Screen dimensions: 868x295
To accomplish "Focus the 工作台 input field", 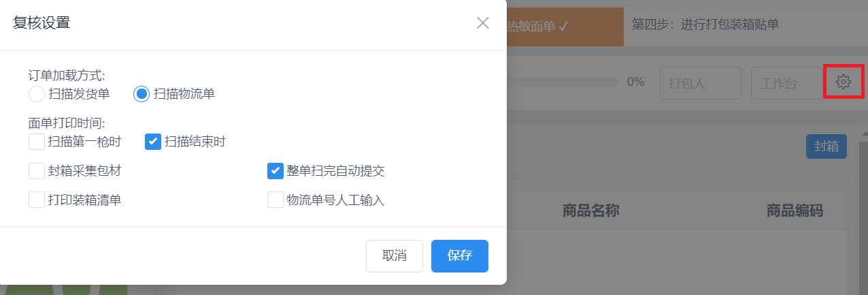I will [786, 83].
